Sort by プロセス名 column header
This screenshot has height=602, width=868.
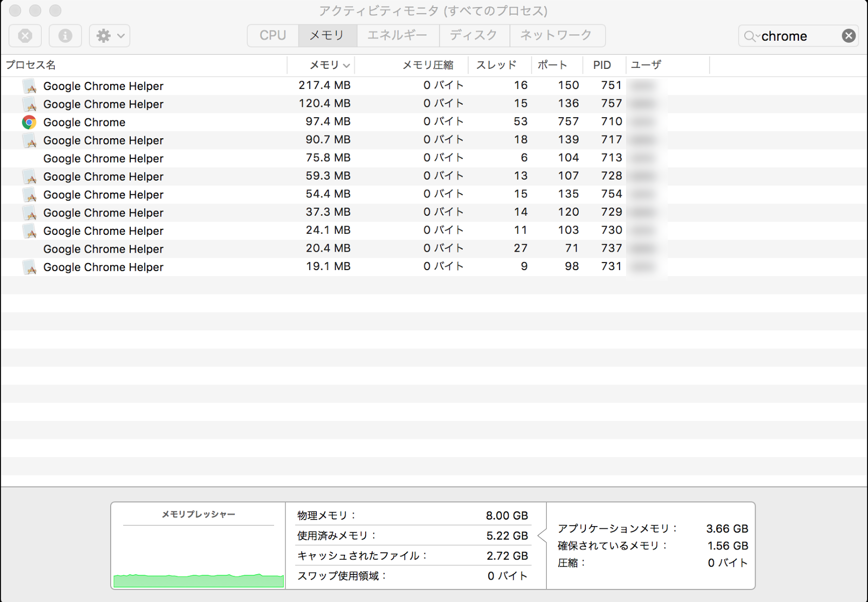pyautogui.click(x=144, y=65)
